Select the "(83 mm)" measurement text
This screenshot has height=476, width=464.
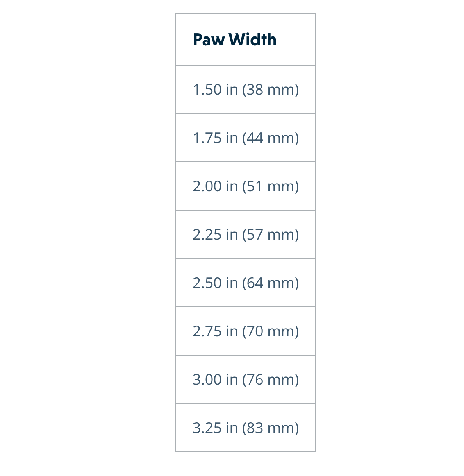[x=271, y=428]
